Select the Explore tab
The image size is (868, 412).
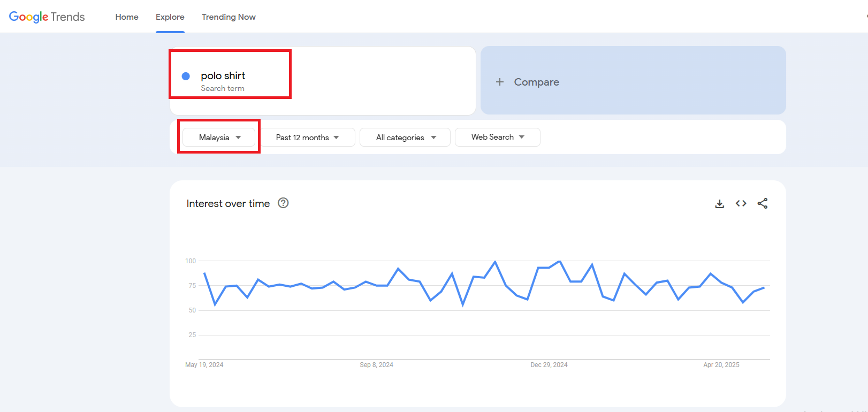point(170,17)
